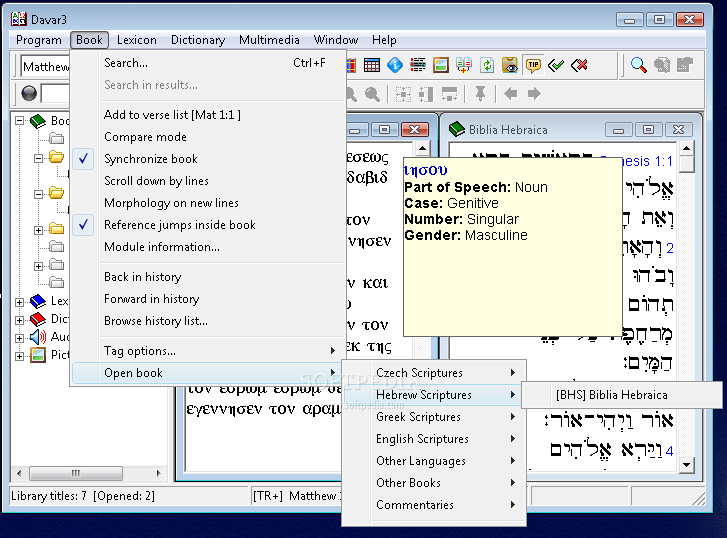
Task: Expand the Audio tree node
Action: tap(19, 338)
